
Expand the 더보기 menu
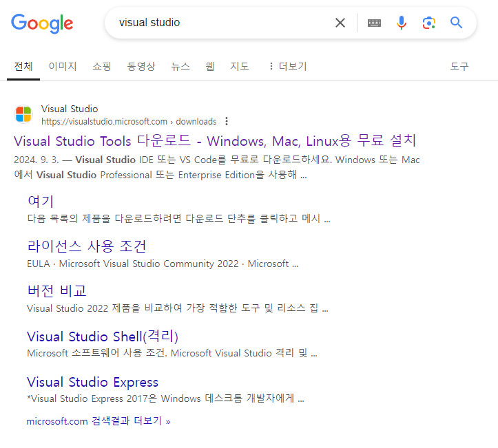[x=287, y=66]
